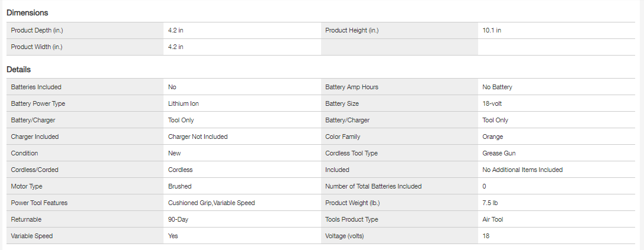Click the Details section heading

click(x=19, y=69)
